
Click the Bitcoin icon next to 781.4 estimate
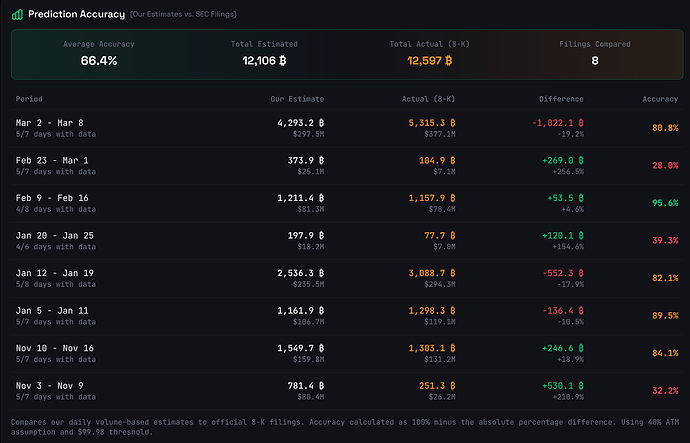click(321, 386)
